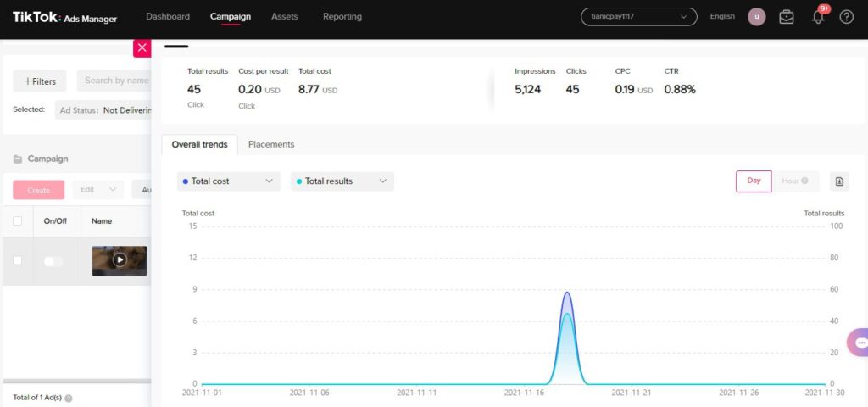Open the business center briefcase icon

(786, 17)
